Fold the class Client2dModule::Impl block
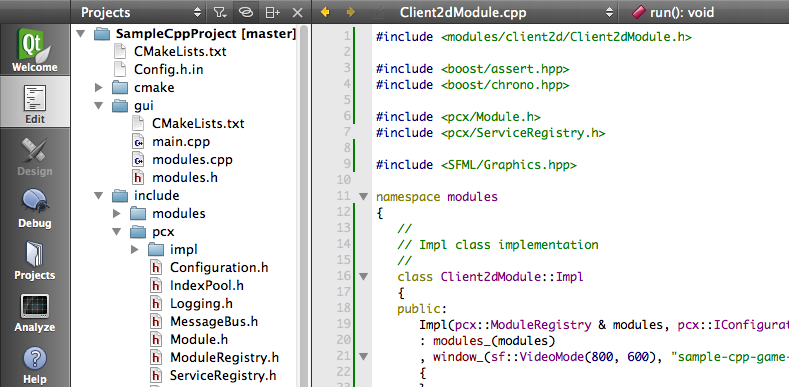 [362, 277]
